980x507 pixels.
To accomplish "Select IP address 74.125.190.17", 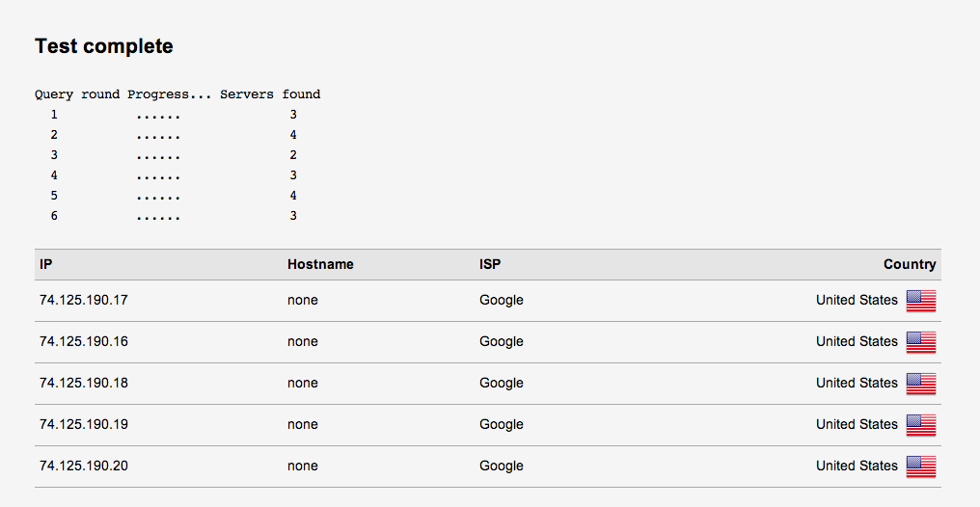I will pyautogui.click(x=84, y=300).
